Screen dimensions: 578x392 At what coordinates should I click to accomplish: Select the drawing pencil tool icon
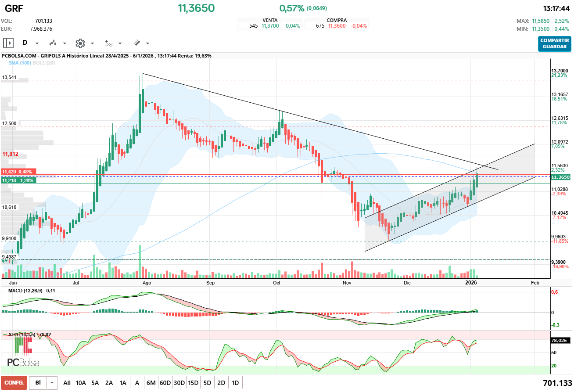click(x=136, y=43)
